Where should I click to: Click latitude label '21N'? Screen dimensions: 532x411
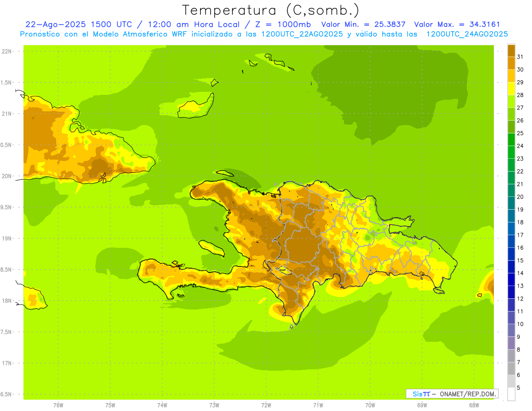[x=6, y=114]
